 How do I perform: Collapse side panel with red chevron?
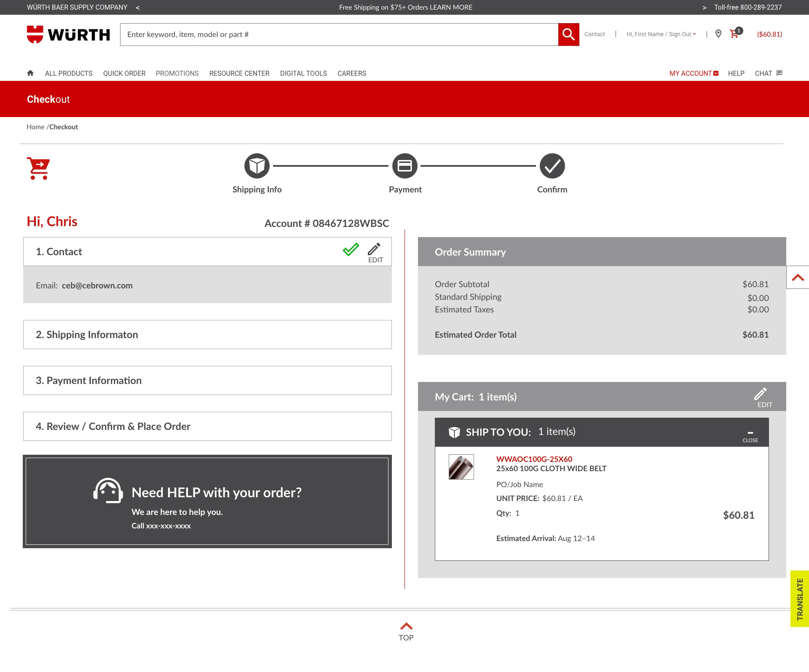798,277
